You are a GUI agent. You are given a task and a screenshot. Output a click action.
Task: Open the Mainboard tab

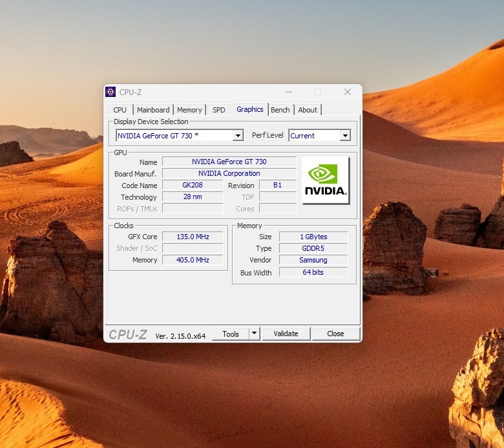pyautogui.click(x=153, y=110)
